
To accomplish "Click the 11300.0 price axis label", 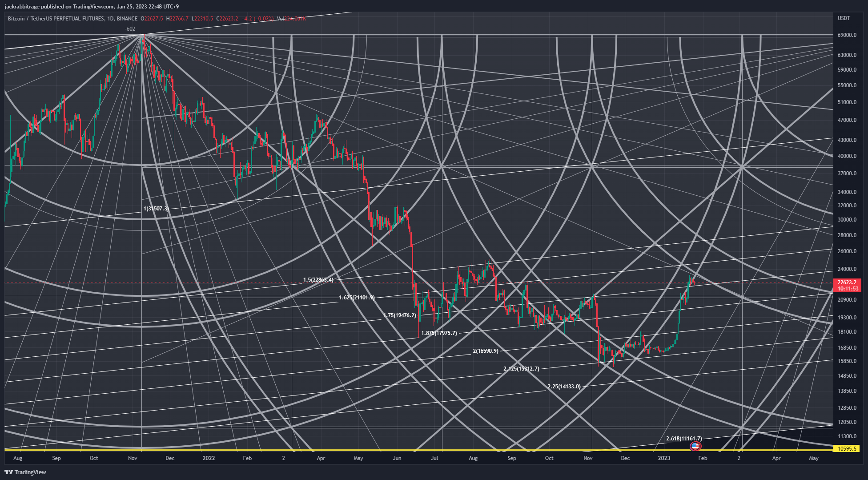I will (x=847, y=436).
